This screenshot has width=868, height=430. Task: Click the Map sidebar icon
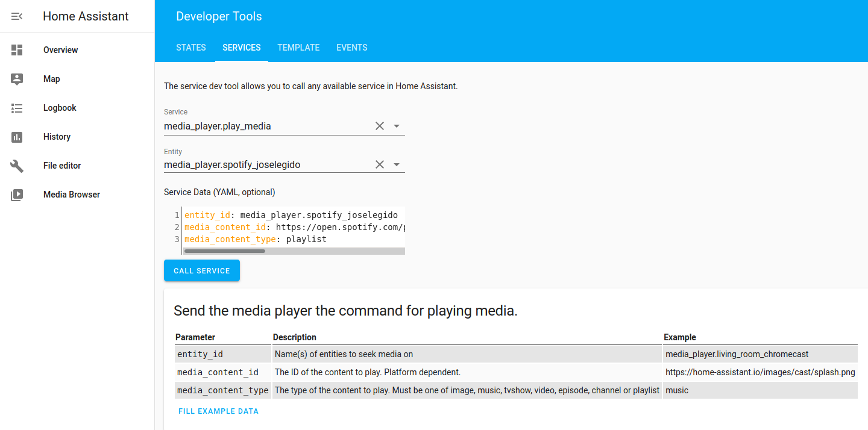pyautogui.click(x=17, y=79)
